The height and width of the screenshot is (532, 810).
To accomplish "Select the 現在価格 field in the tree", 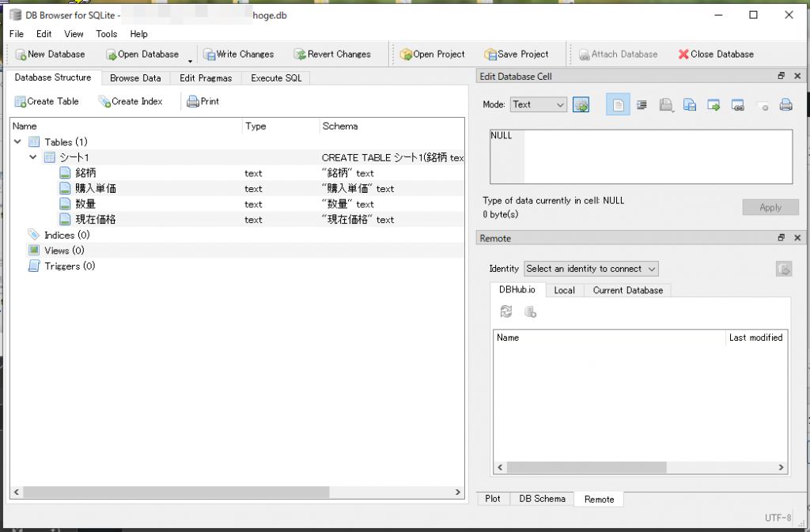I will pyautogui.click(x=90, y=219).
